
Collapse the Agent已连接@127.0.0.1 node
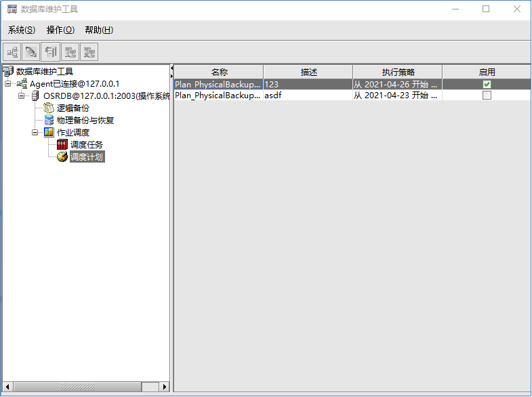7,83
